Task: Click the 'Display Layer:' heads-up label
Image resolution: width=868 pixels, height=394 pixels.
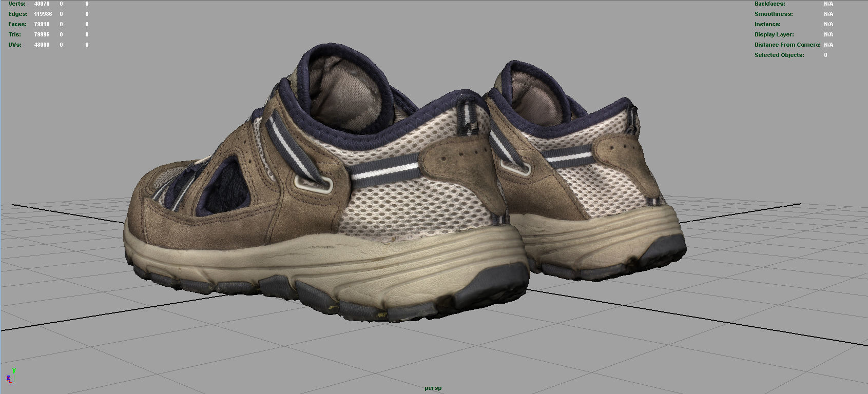Action: 774,34
